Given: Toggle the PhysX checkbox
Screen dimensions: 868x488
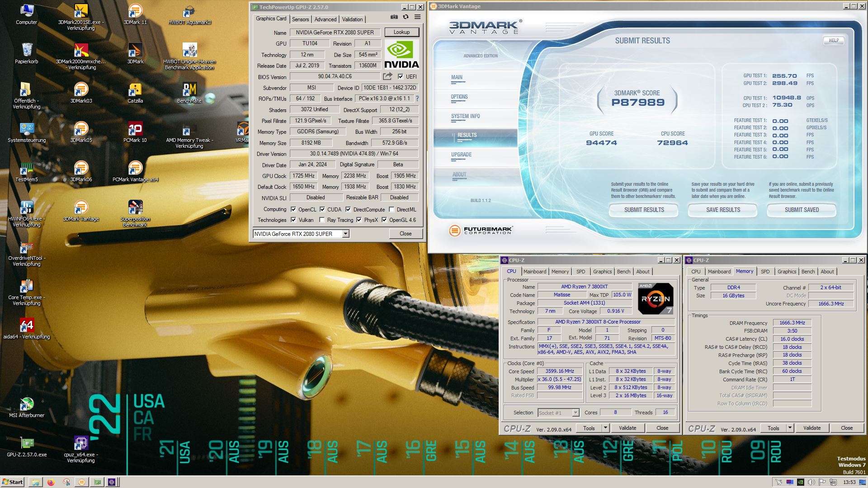Looking at the screenshot, I should [x=359, y=220].
